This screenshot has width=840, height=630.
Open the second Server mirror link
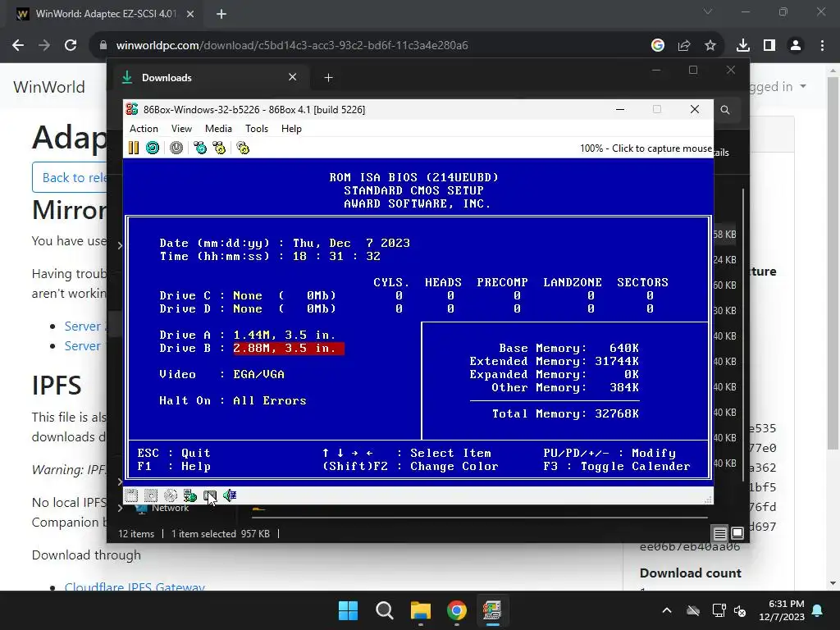pos(84,346)
